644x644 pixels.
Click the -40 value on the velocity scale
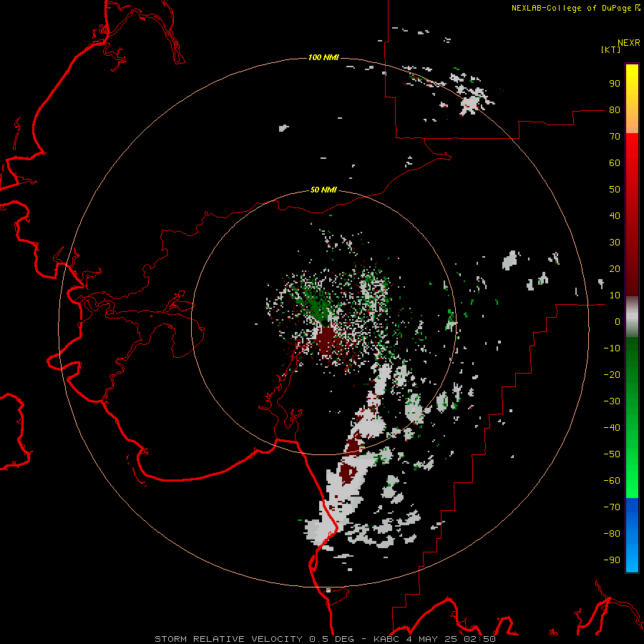pyautogui.click(x=612, y=428)
